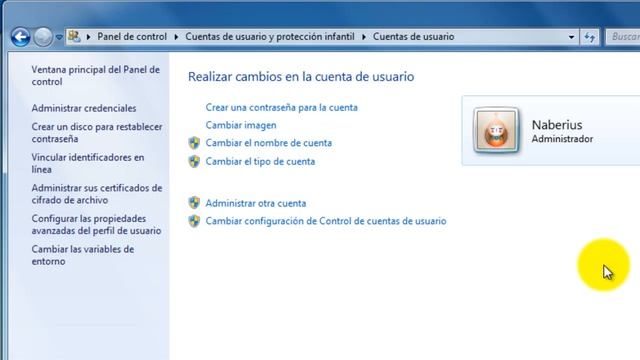Click the Back navigation arrow
640x360 pixels.
(20, 37)
